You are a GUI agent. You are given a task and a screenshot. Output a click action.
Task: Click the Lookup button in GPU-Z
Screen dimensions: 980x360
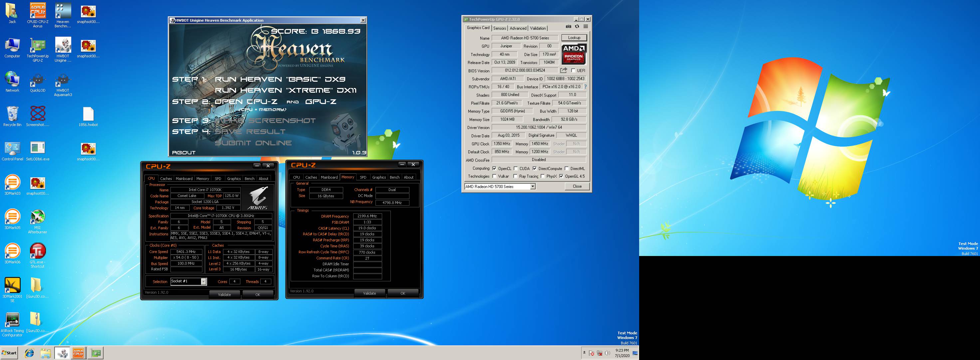tap(574, 38)
